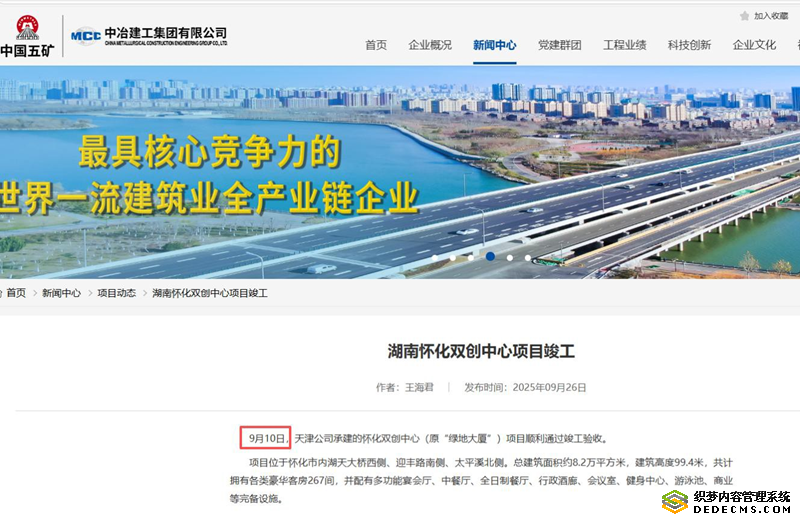The image size is (800, 524).
Task: Select the second carousel dot
Action: 453,258
